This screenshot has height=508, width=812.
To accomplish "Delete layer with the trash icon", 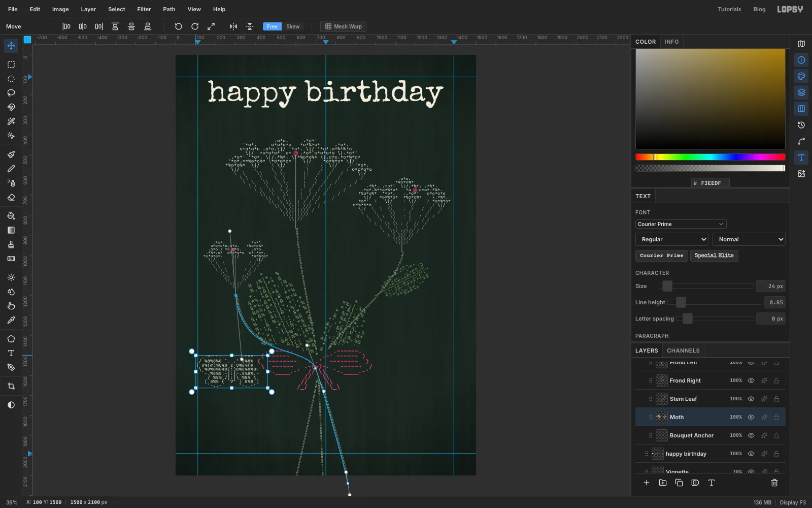I will coord(774,483).
